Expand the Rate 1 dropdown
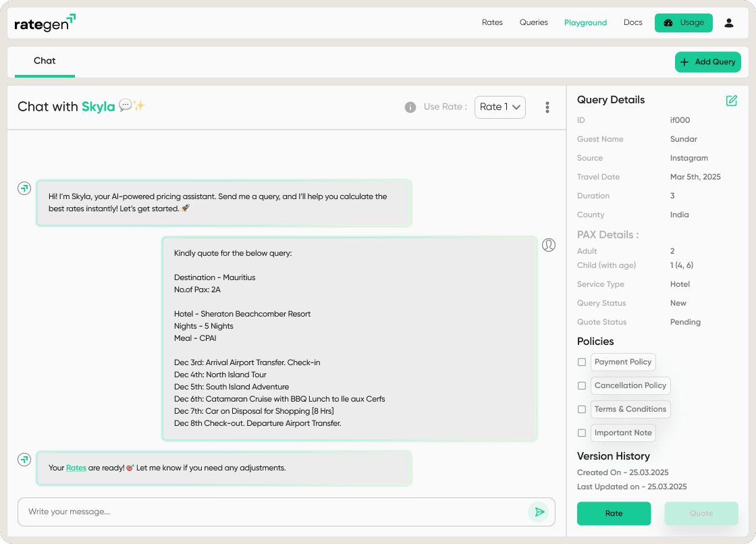Image resolution: width=756 pixels, height=544 pixels. tap(500, 107)
